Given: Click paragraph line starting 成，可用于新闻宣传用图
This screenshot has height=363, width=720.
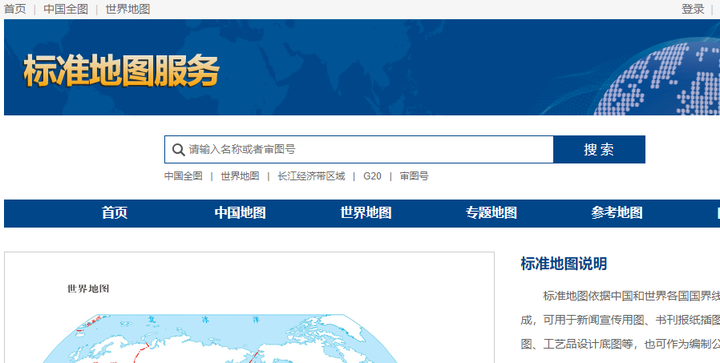Looking at the screenshot, I should [x=620, y=320].
